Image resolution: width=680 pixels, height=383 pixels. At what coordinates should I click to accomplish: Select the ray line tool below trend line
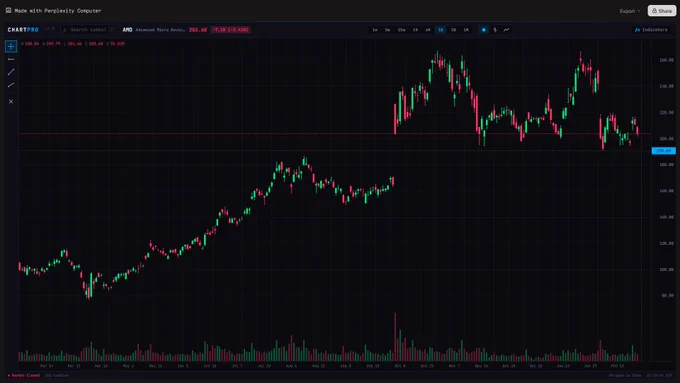[11, 85]
